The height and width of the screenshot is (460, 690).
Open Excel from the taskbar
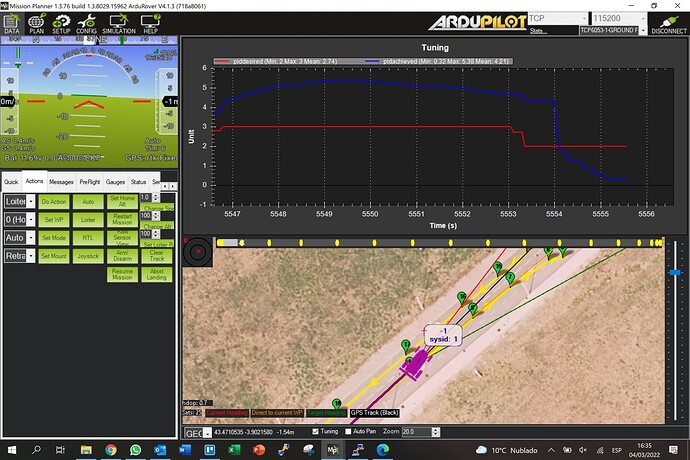(234, 450)
